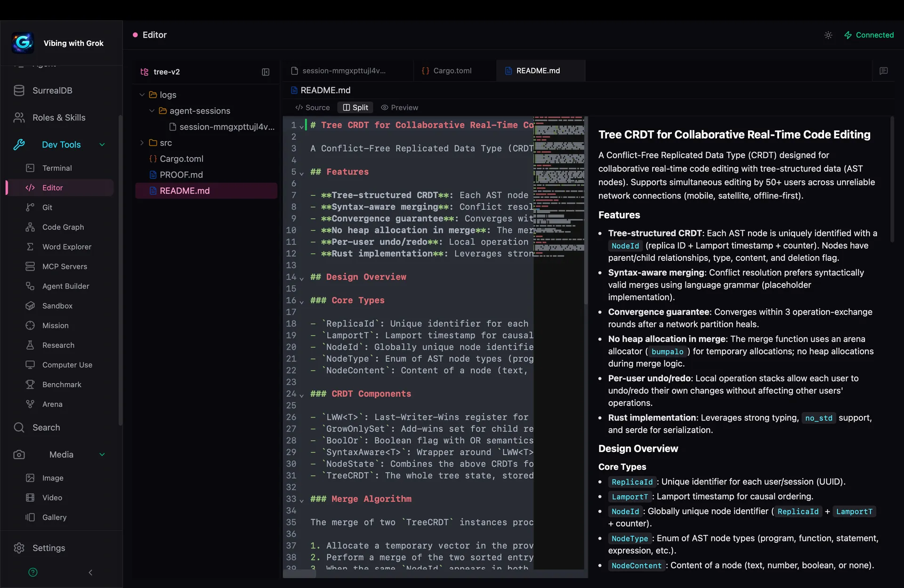This screenshot has height=588, width=904.
Task: Enable Preview mode for README.md
Action: (x=399, y=107)
